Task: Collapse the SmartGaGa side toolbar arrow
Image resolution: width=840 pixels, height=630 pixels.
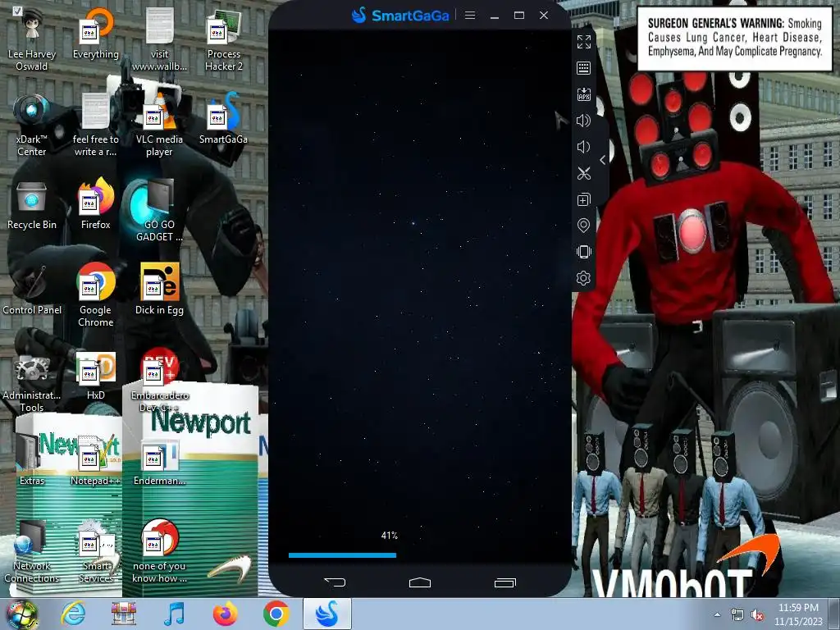Action: click(603, 160)
